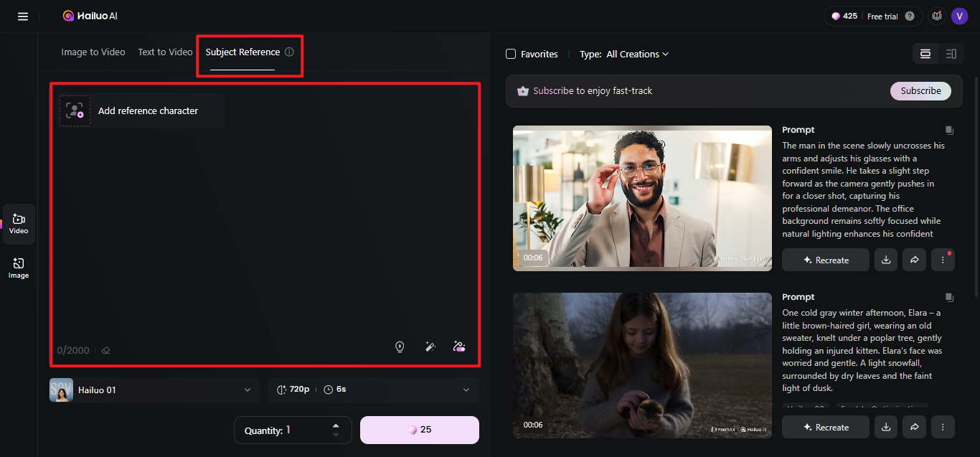
Task: Click the 0/2000 character counter
Action: [x=73, y=350]
